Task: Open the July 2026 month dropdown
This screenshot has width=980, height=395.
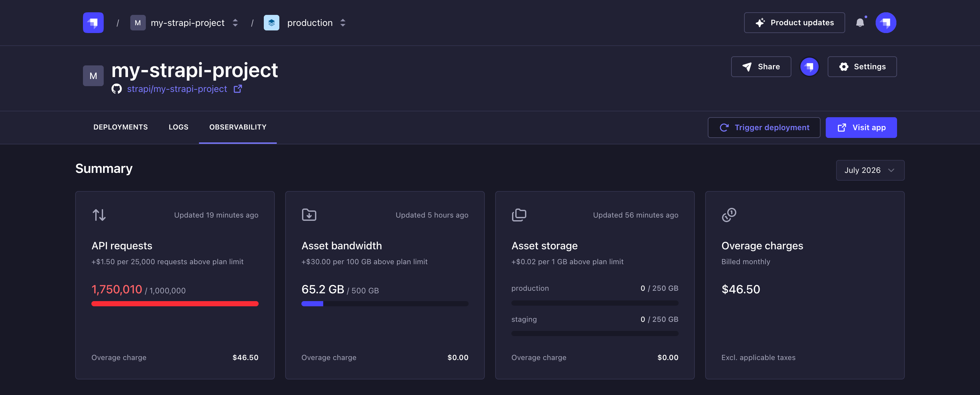Action: [x=870, y=170]
